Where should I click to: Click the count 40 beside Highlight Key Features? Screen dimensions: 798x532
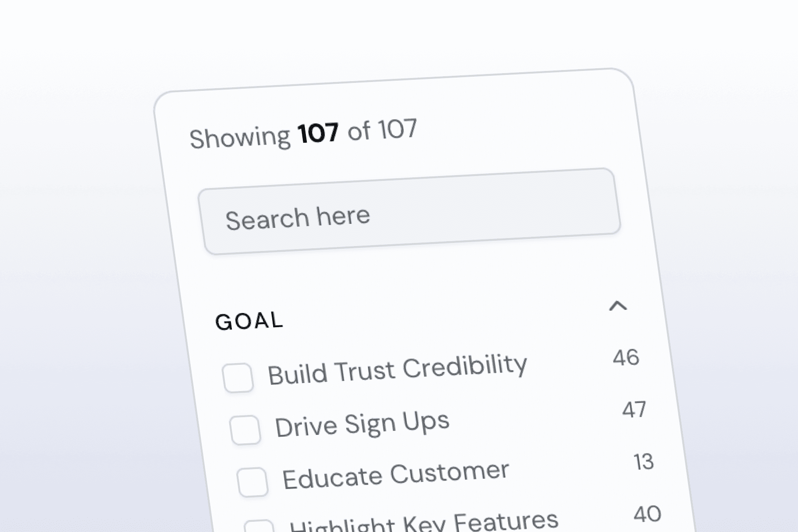pyautogui.click(x=647, y=514)
